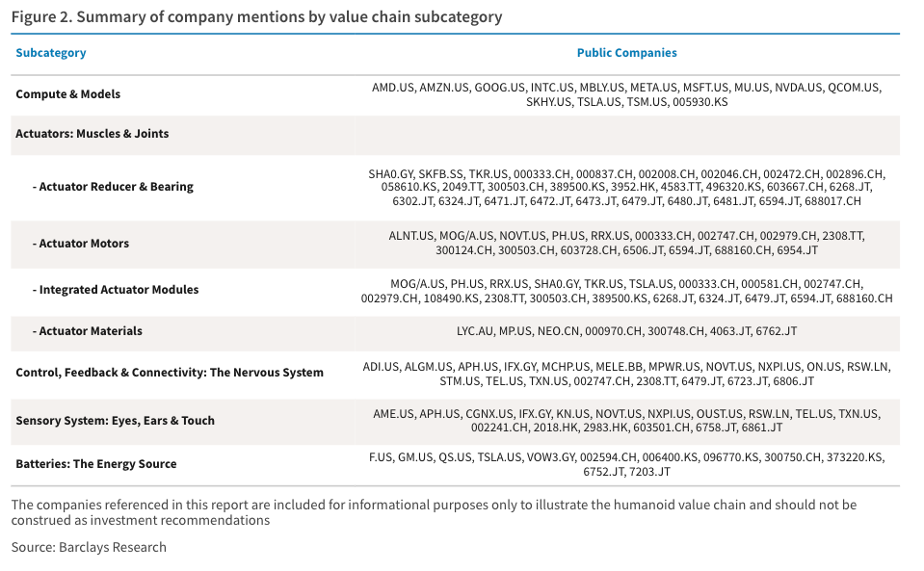This screenshot has width=924, height=571.
Task: Click the F.US ticker in Batteries row
Action: (x=381, y=457)
